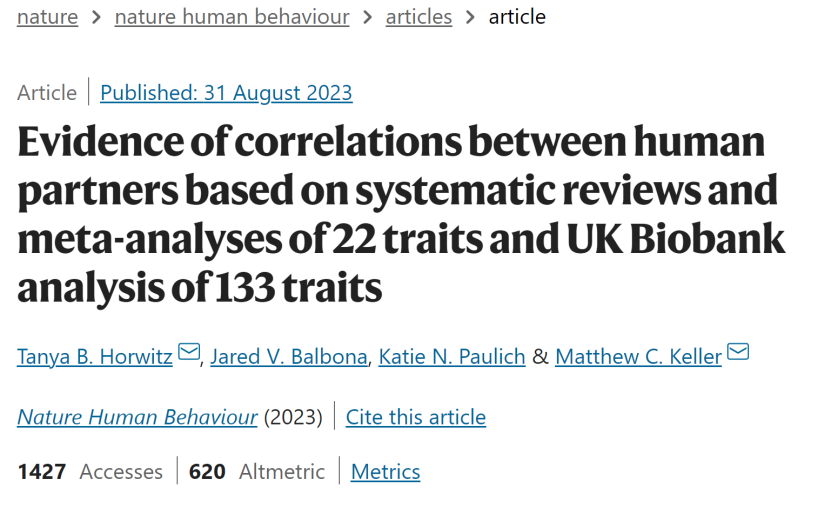Screen dimensions: 831x513
Task: Select the current 'article' breadcrumb text
Action: [517, 17]
